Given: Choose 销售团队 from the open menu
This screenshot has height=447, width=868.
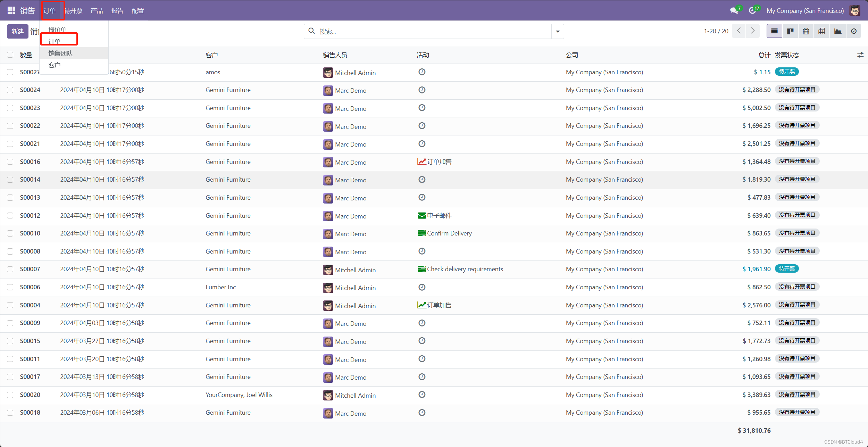Looking at the screenshot, I should click(60, 53).
